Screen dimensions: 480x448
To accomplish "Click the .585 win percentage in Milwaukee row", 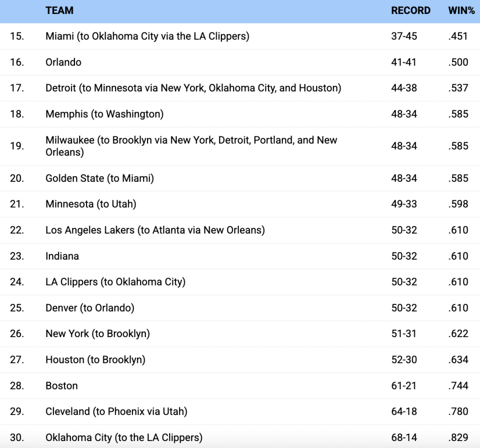I will pos(458,146).
